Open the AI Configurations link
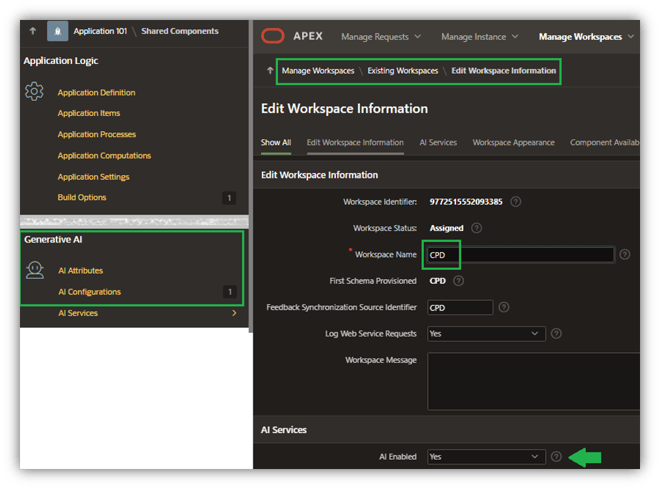This screenshot has height=489, width=660. pos(89,292)
